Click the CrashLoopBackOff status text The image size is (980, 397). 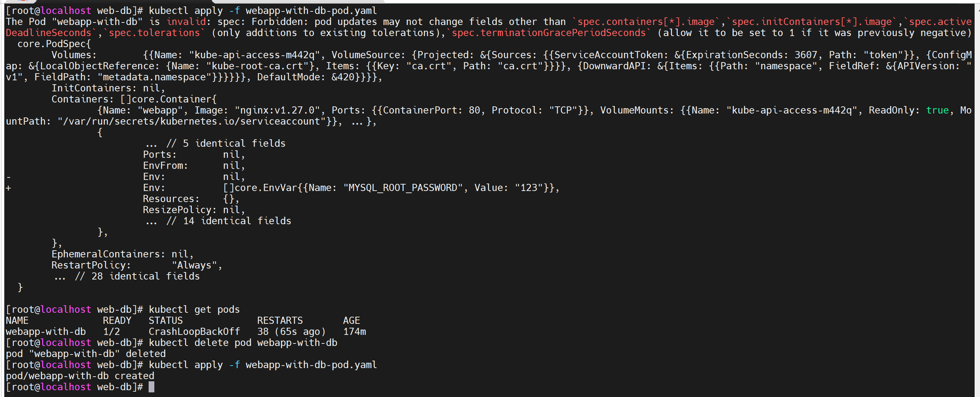(194, 332)
